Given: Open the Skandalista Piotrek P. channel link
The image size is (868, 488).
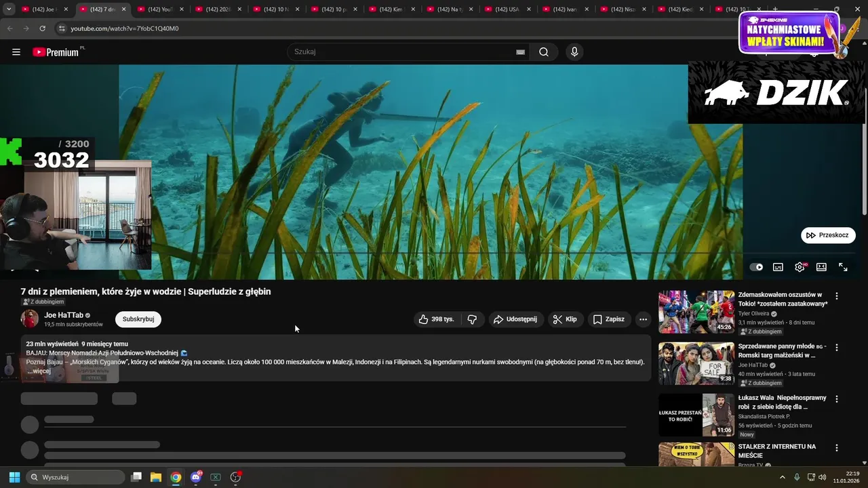Looking at the screenshot, I should point(764,417).
